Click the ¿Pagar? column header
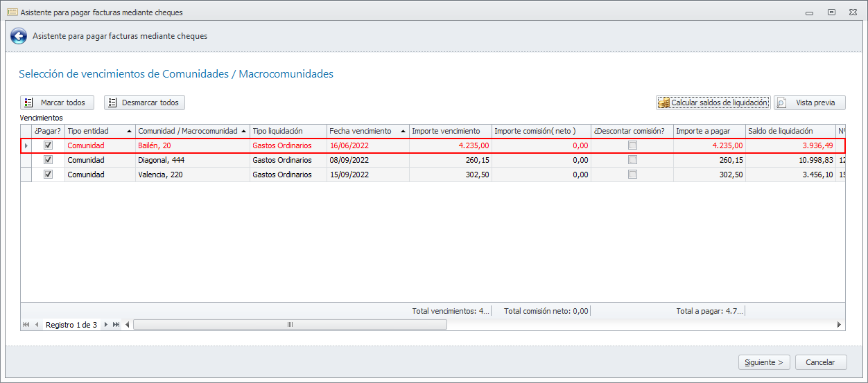 pyautogui.click(x=48, y=131)
